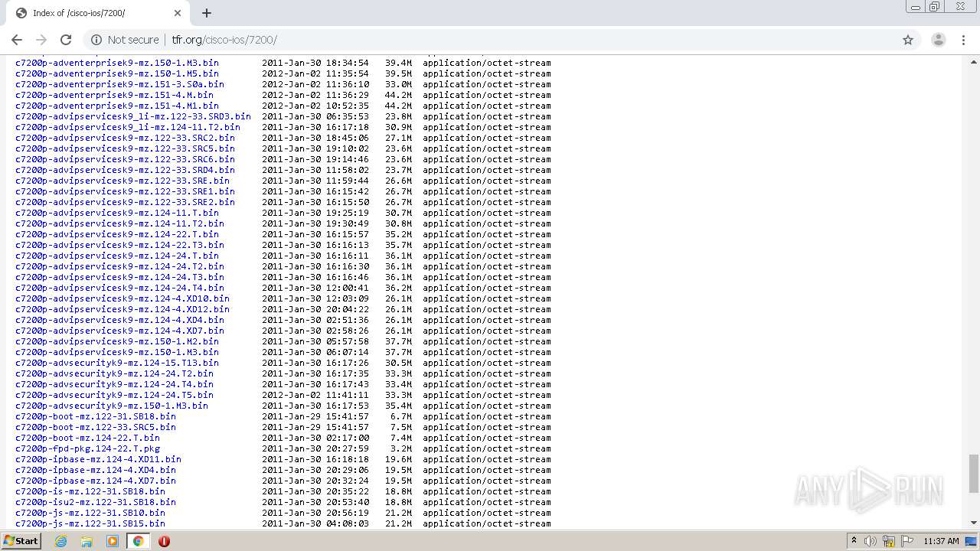Show hidden tray icons arrow
The height and width of the screenshot is (551, 980).
[x=854, y=541]
